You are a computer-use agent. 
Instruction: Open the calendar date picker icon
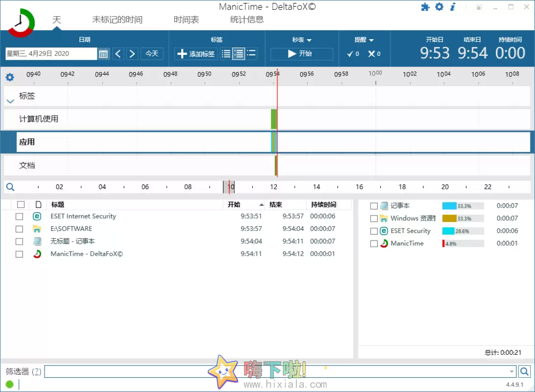pyautogui.click(x=103, y=54)
